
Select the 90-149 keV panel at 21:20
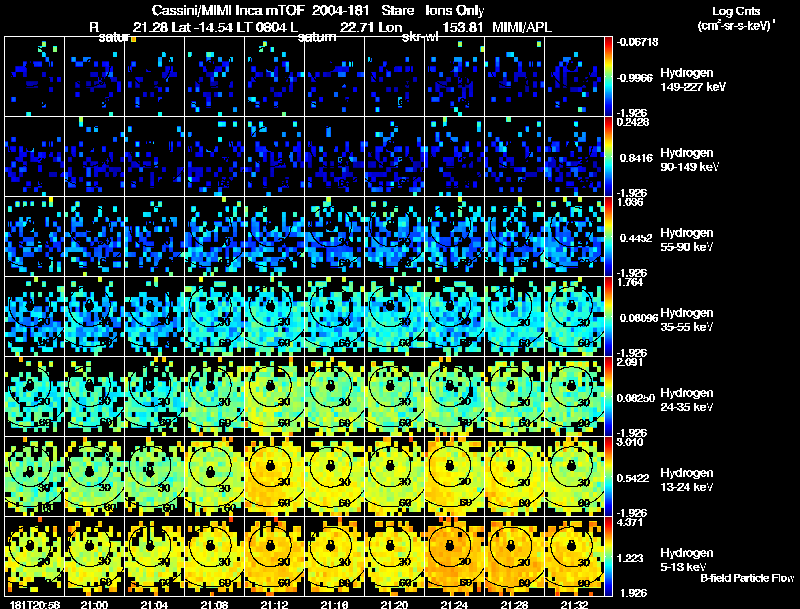coord(394,157)
